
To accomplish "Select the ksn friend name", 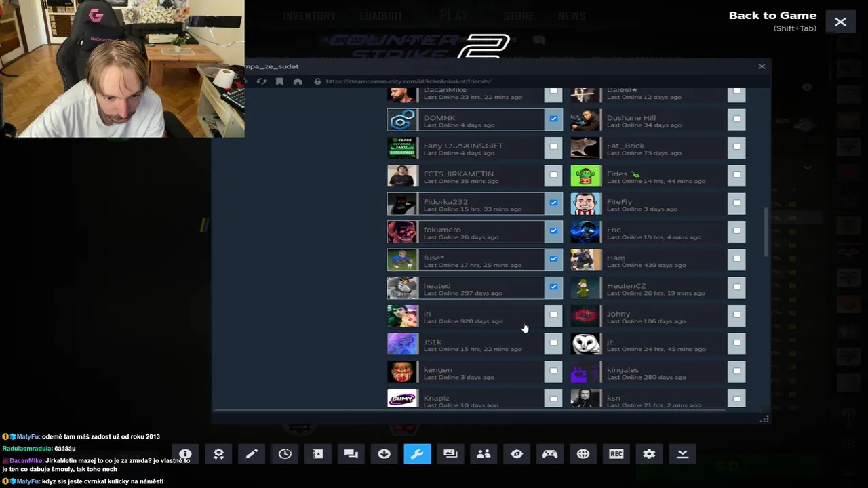I will 613,398.
